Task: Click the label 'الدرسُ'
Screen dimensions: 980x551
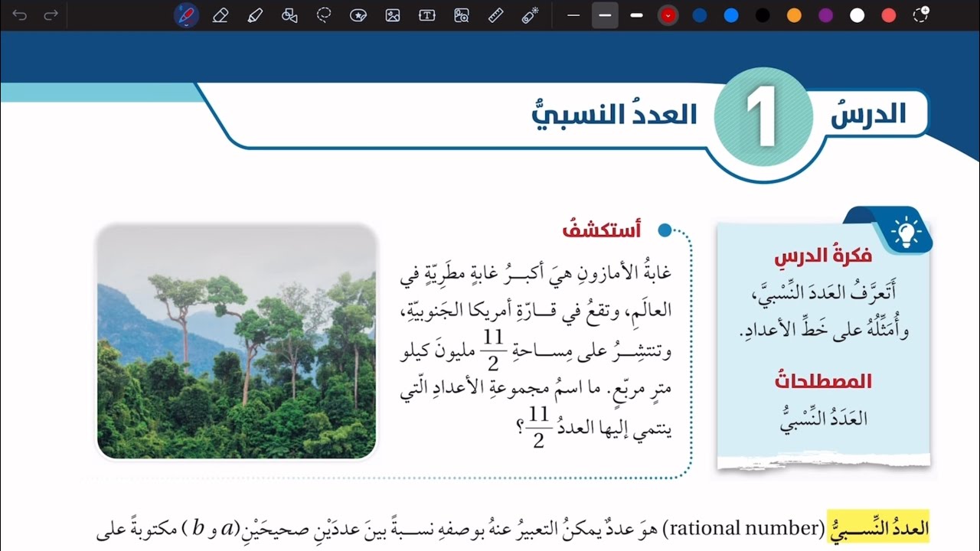Action: [868, 113]
